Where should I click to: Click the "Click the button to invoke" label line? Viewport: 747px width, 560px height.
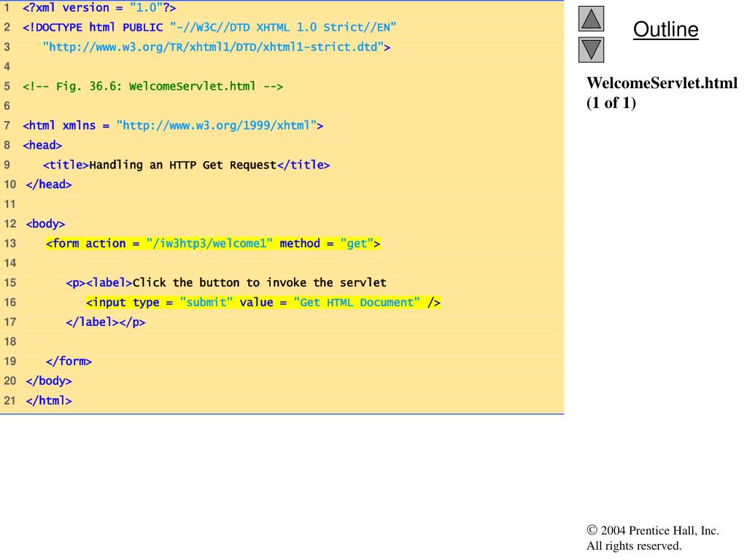226,283
